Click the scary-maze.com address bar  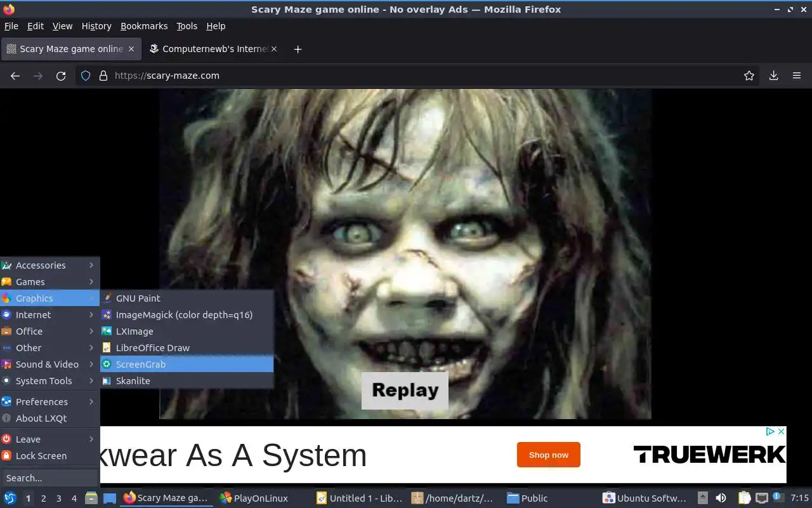coord(419,76)
